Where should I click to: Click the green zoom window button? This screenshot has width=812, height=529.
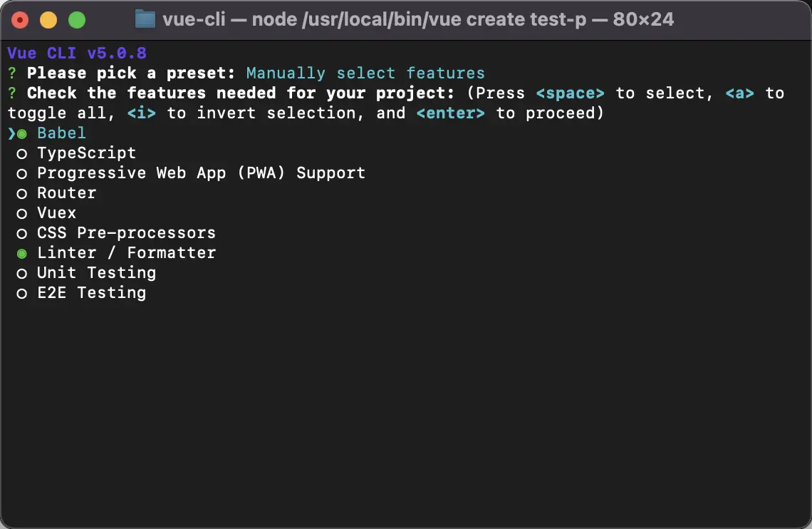coord(76,20)
